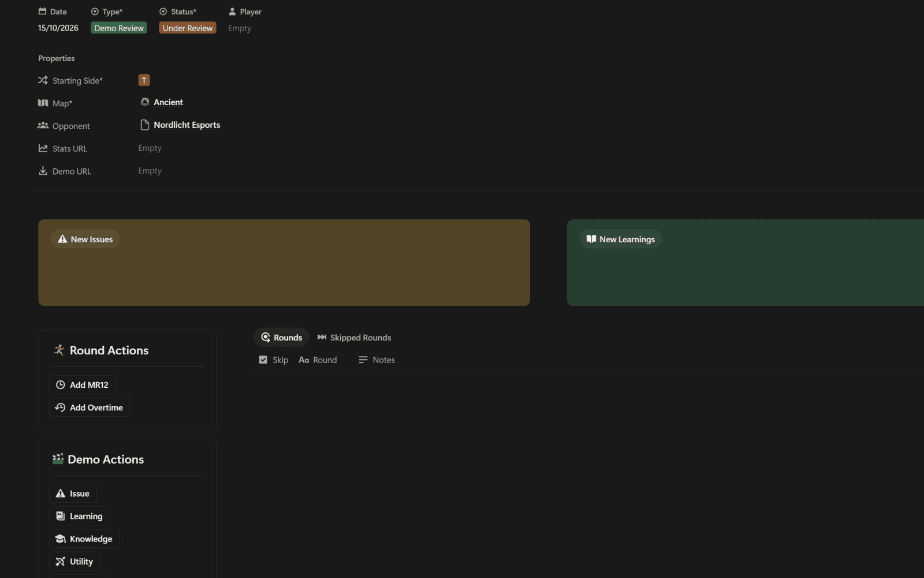Click the Ancient map page icon
Image resolution: width=924 pixels, height=578 pixels.
click(144, 102)
